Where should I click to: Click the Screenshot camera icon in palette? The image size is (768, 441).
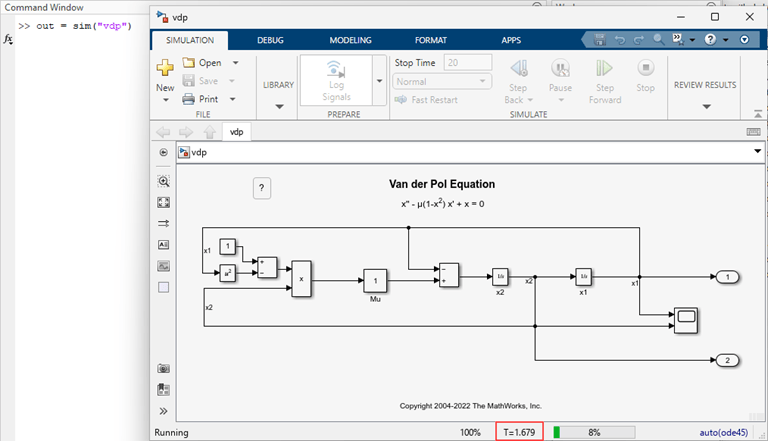pos(164,368)
